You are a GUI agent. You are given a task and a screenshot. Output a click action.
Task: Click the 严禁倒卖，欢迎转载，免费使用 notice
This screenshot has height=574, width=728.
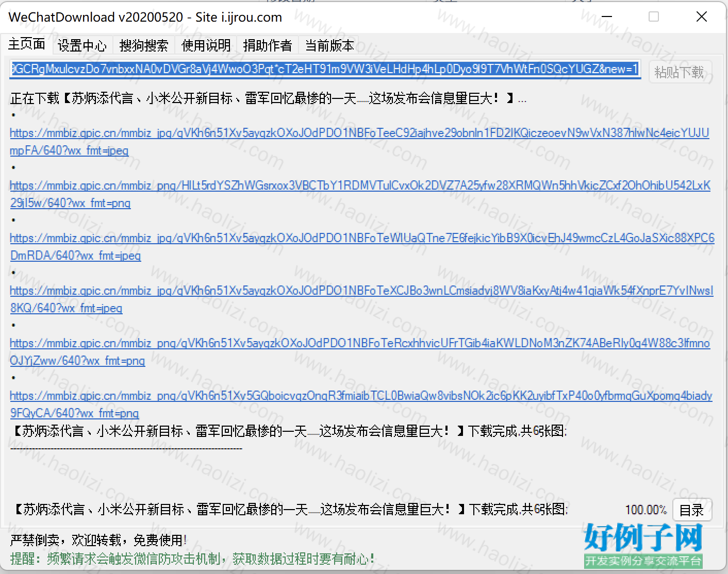[x=98, y=540]
